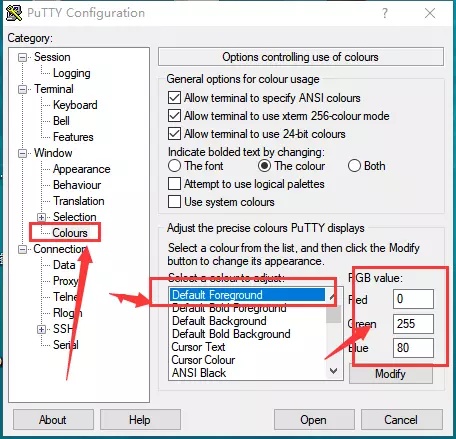Viewport: 456px width, 439px height.
Task: Close the PuTTY Configuration window
Action: pos(430,13)
